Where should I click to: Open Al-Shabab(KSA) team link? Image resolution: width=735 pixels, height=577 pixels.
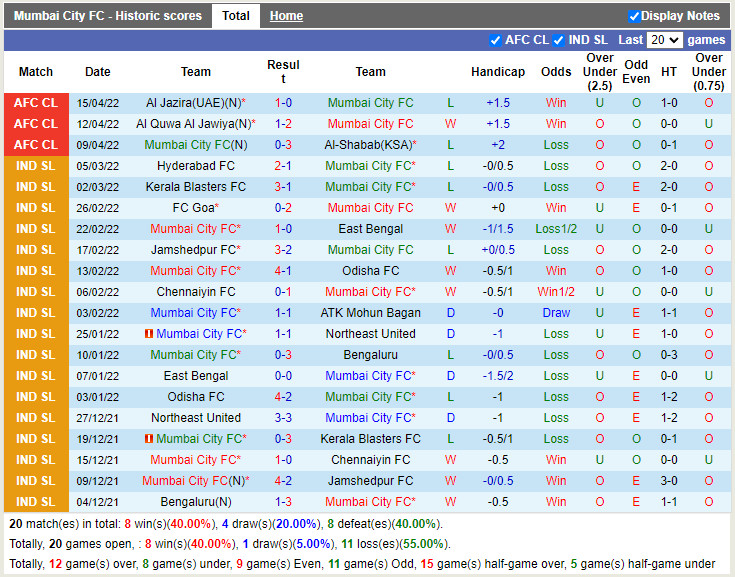pyautogui.click(x=370, y=145)
